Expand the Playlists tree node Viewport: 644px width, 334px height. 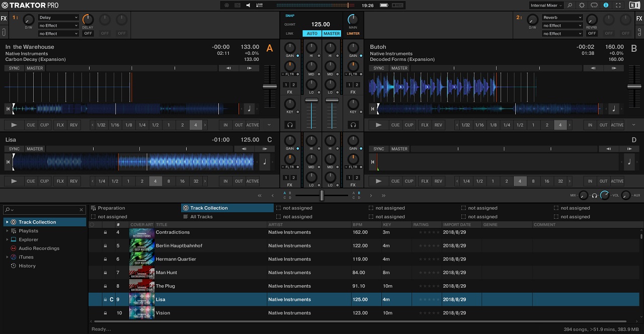(7, 231)
